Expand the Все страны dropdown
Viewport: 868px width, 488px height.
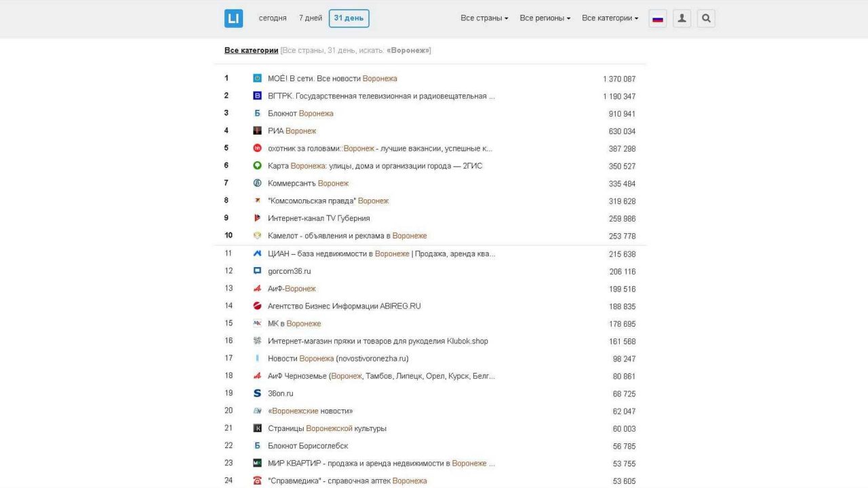[x=484, y=18]
